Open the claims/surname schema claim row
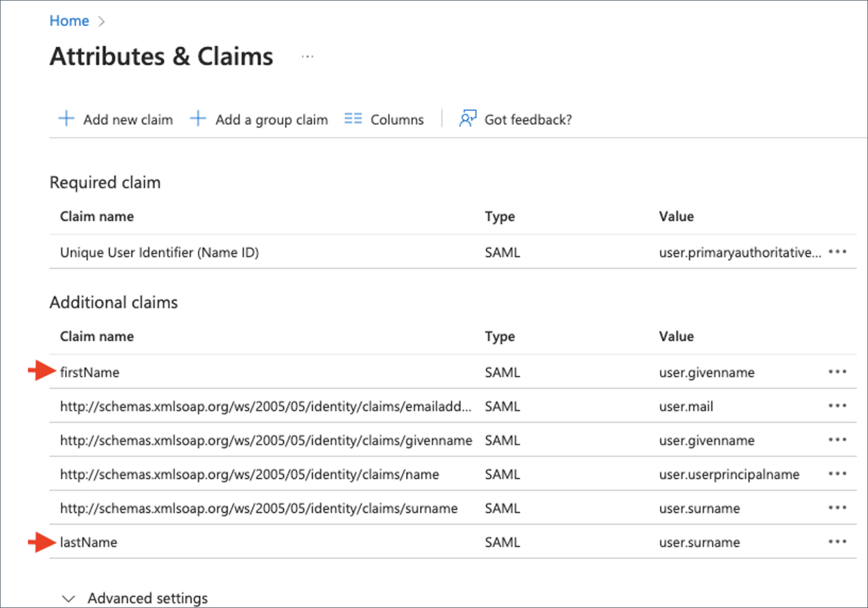The height and width of the screenshot is (608, 868). pos(259,509)
